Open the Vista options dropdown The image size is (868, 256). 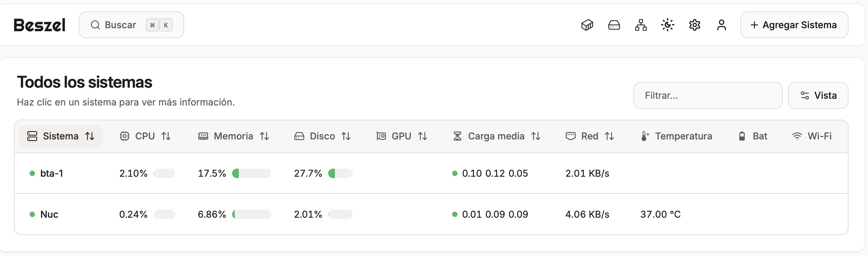(x=818, y=95)
